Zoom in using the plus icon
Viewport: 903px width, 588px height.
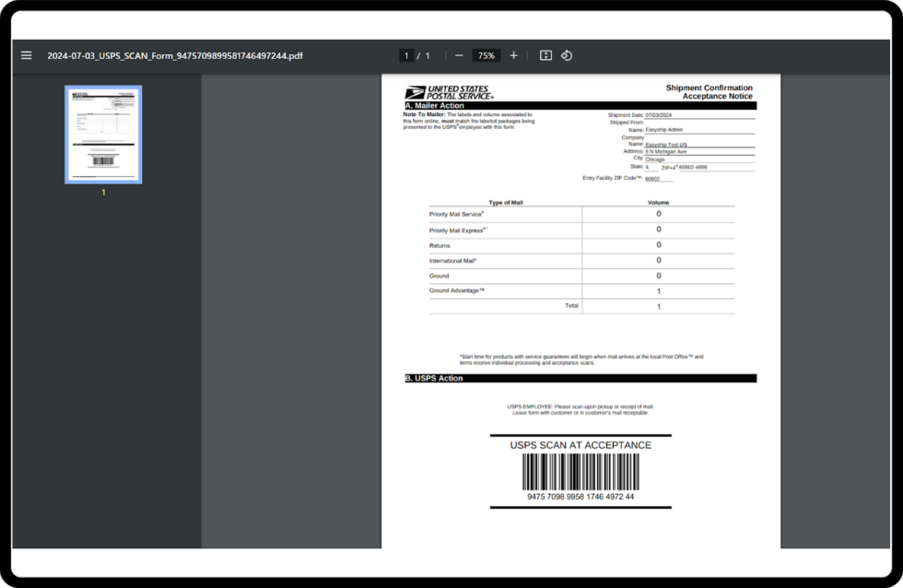(x=513, y=55)
